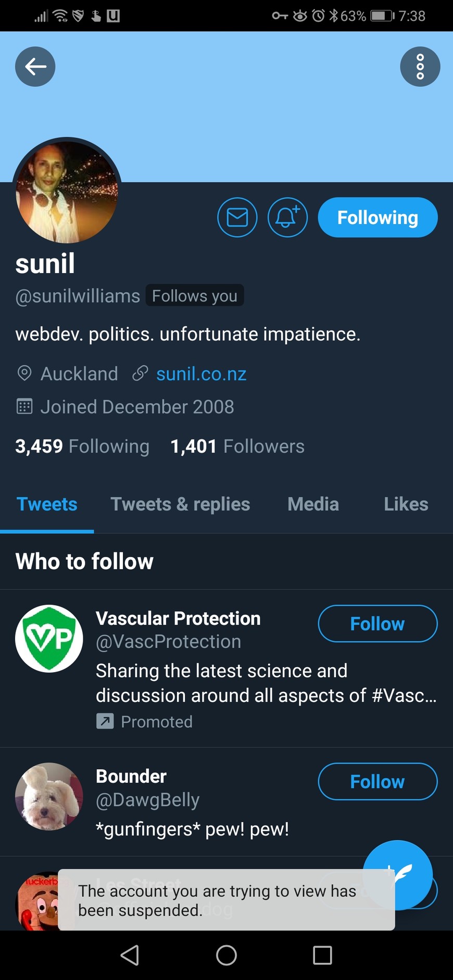Go to the Likes tab
Image resolution: width=453 pixels, height=980 pixels.
click(x=406, y=504)
